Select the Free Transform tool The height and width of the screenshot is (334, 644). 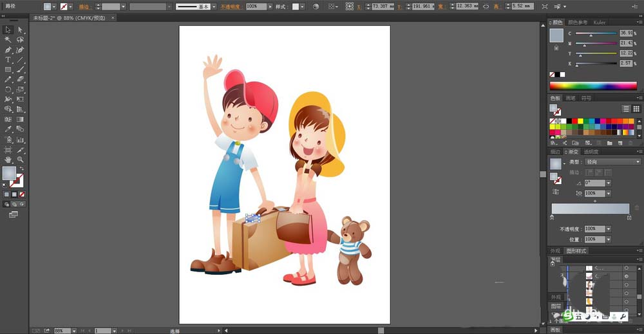(x=20, y=99)
